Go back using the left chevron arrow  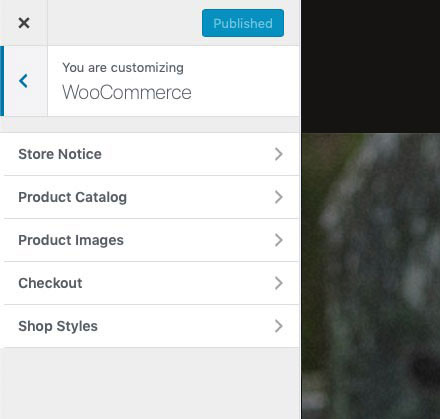tap(23, 81)
